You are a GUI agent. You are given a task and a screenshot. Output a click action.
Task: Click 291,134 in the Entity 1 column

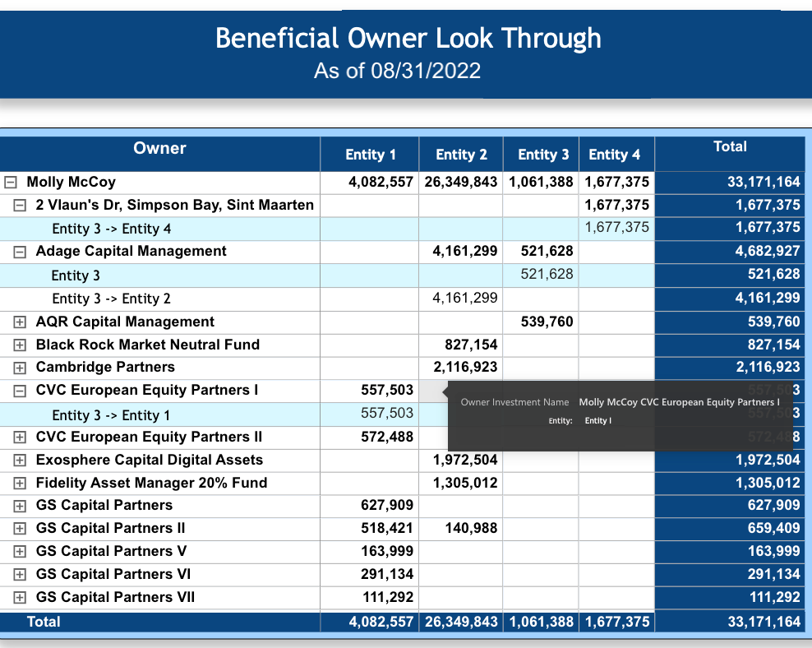[387, 574]
